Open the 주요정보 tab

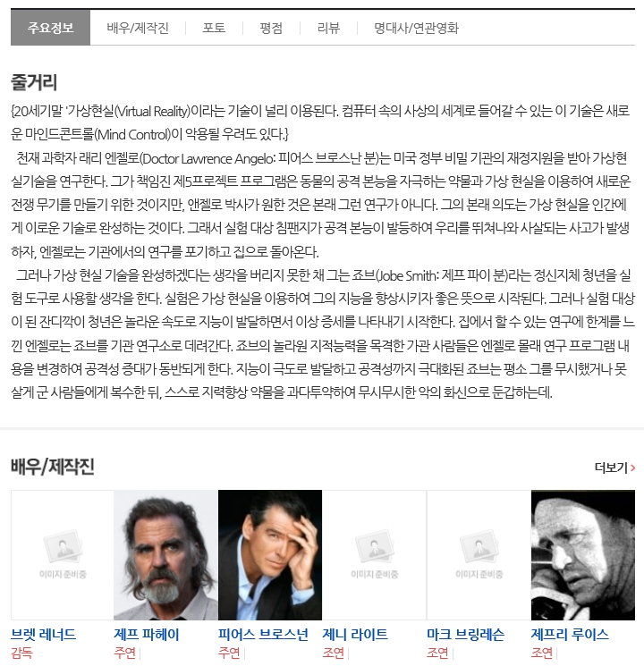pos(50,28)
